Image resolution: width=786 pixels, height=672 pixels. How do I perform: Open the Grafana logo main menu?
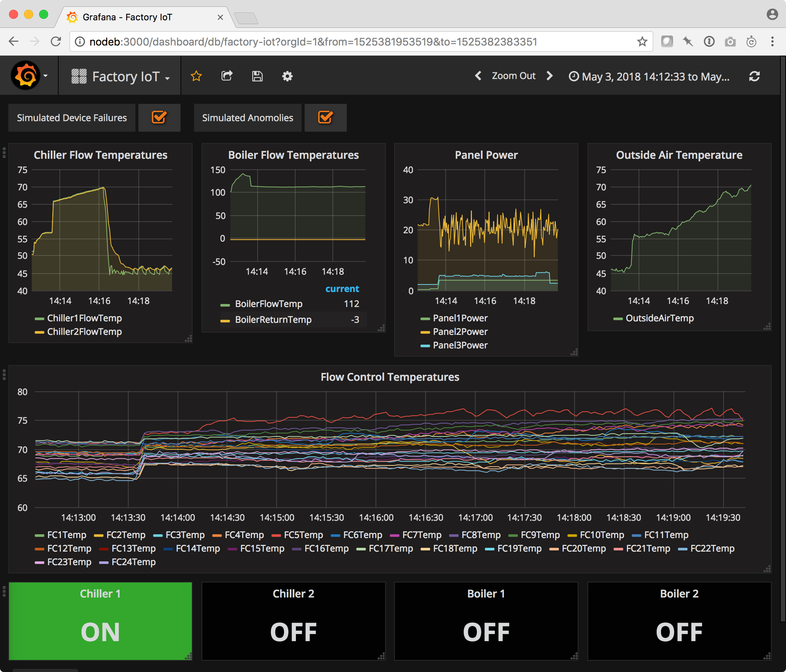[x=27, y=76]
